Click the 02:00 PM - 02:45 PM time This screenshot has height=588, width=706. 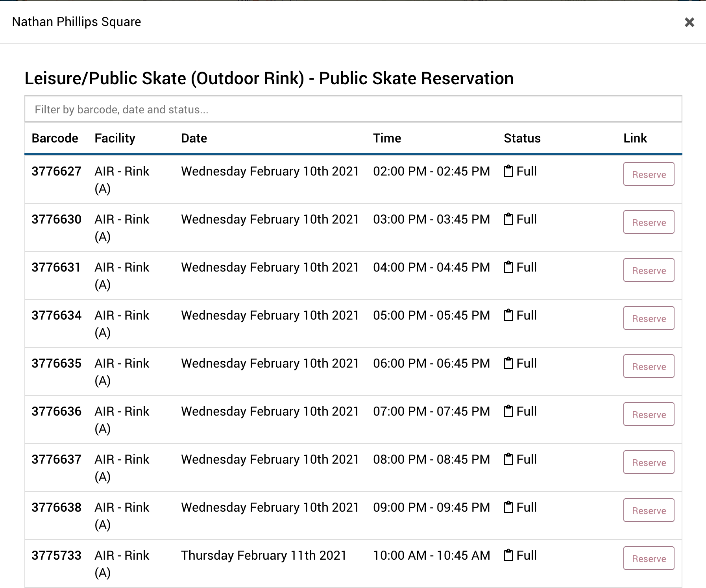[431, 171]
